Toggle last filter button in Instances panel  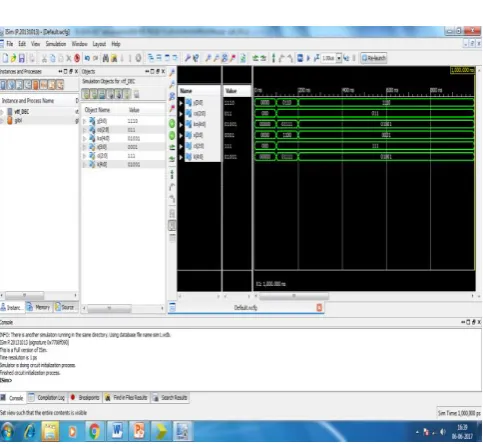60,85
